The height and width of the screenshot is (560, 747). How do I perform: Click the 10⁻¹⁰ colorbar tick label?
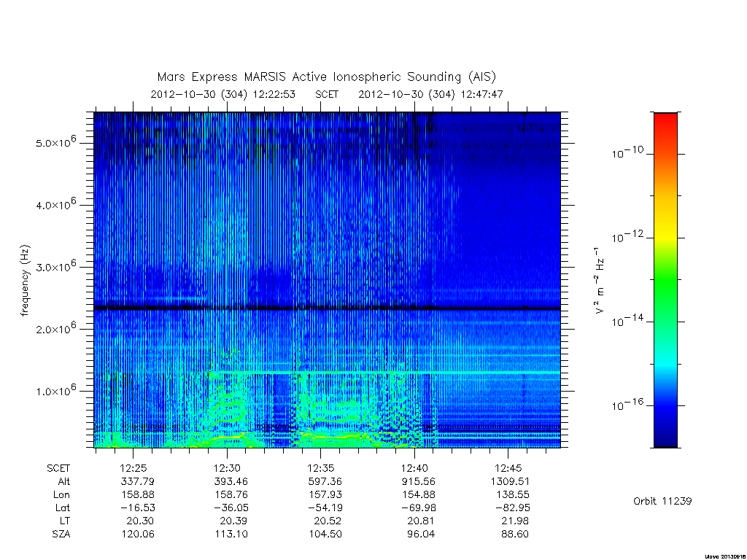pos(627,153)
